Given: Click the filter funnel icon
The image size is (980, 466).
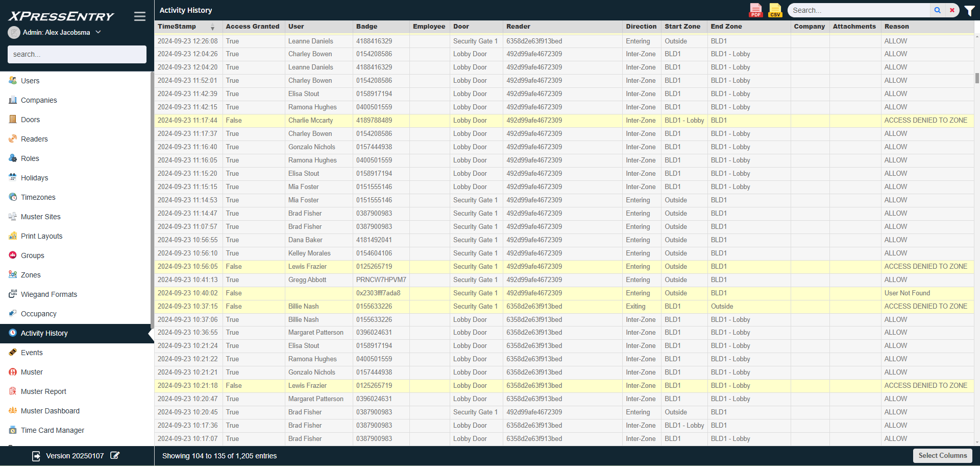Looking at the screenshot, I should click(970, 11).
